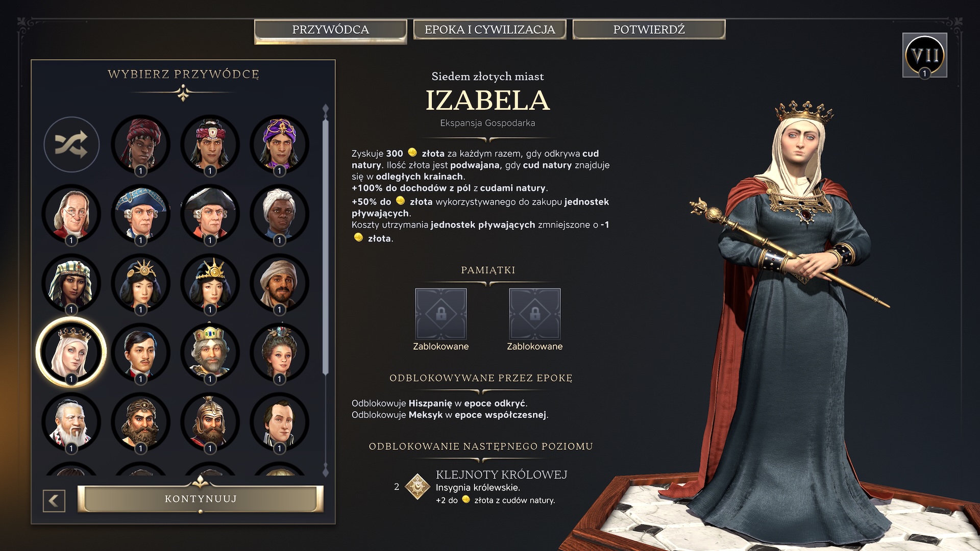Click the Klejnoty Królowej level reward icon
Screen dimensions: 980x551
[x=418, y=487]
